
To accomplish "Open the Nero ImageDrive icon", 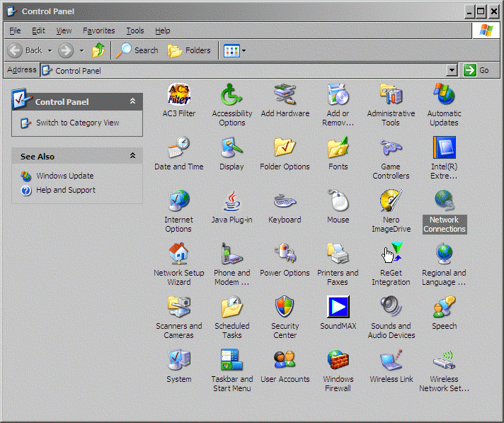I will coord(391,201).
